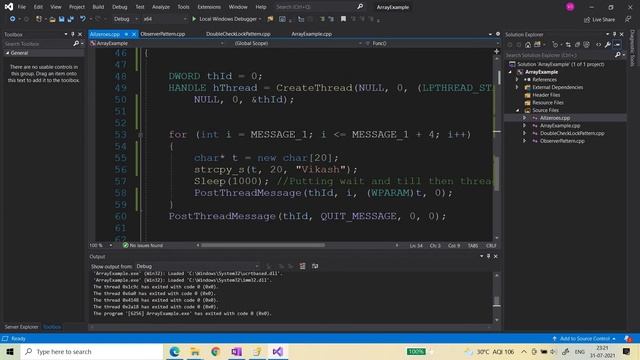The height and width of the screenshot is (360, 640).
Task: Switch to DoubleCheckLockPattern.cpp tab
Action: pyautogui.click(x=238, y=34)
